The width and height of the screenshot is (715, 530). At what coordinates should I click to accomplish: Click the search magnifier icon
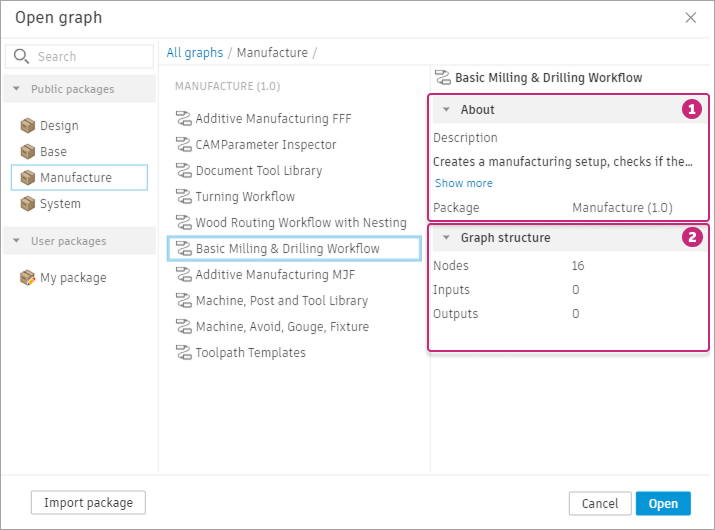click(x=21, y=57)
